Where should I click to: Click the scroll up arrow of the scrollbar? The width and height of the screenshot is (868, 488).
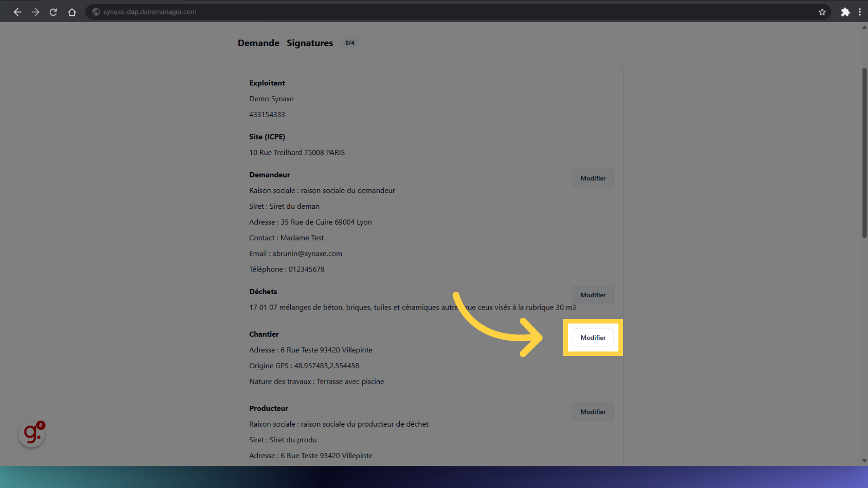pos(864,28)
